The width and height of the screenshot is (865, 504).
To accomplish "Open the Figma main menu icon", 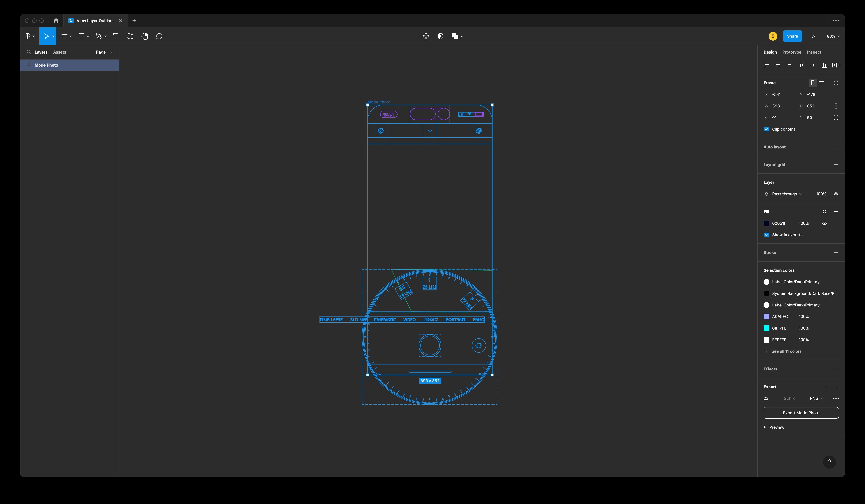I will click(x=28, y=36).
